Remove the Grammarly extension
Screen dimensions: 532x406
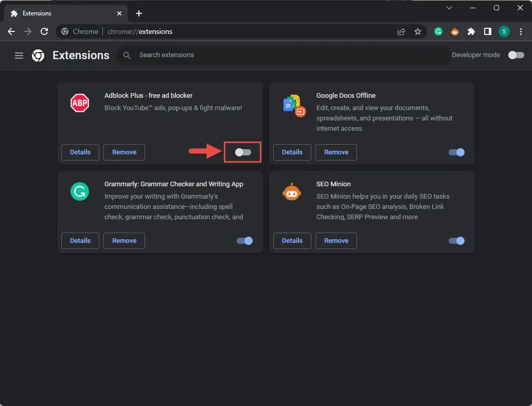click(124, 241)
